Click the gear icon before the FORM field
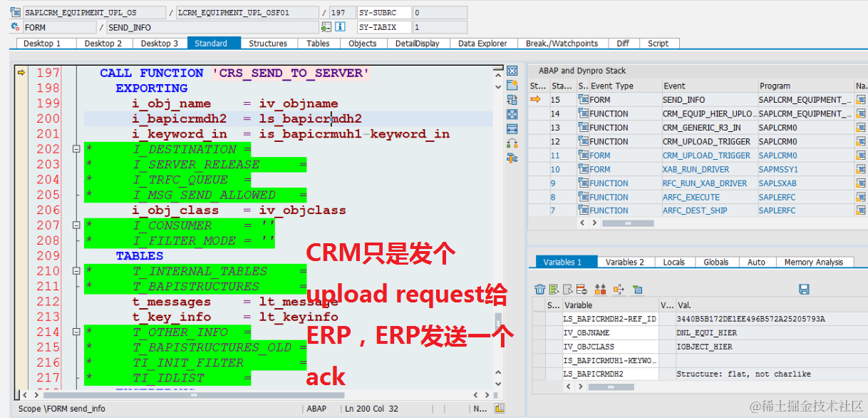This screenshot has height=418, width=868. pos(16,27)
